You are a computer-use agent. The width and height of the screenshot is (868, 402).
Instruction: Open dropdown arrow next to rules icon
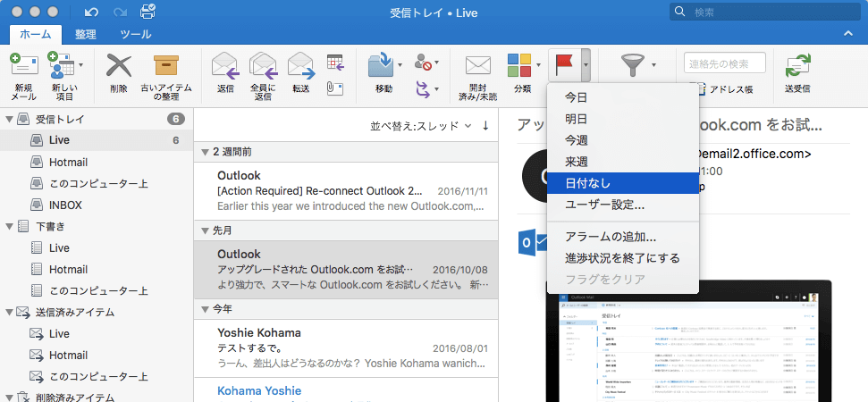[436, 89]
